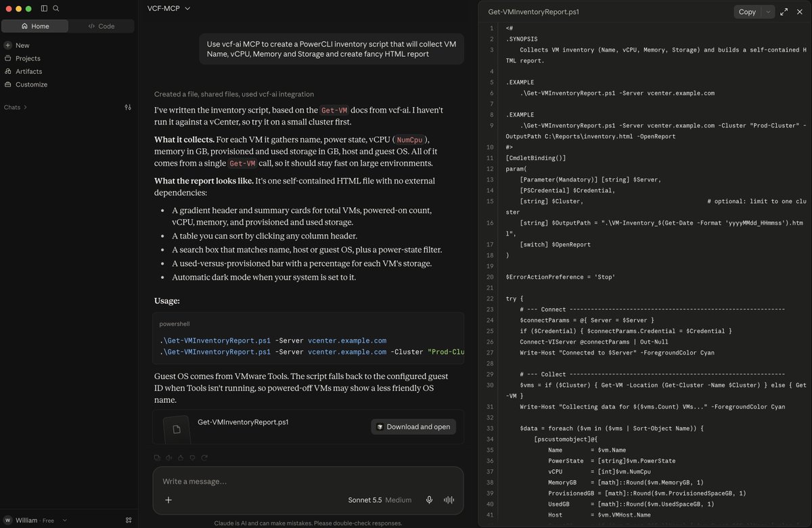Start voice mode waveform icon

coord(449,500)
